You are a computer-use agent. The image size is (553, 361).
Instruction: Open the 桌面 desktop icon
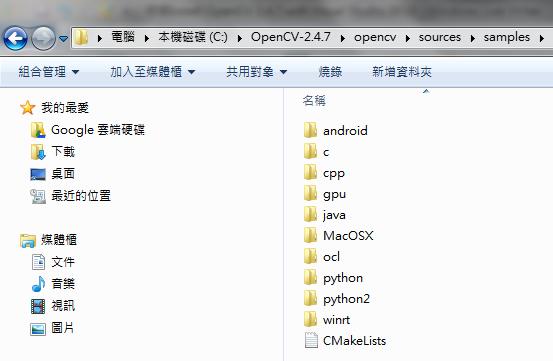point(38,174)
